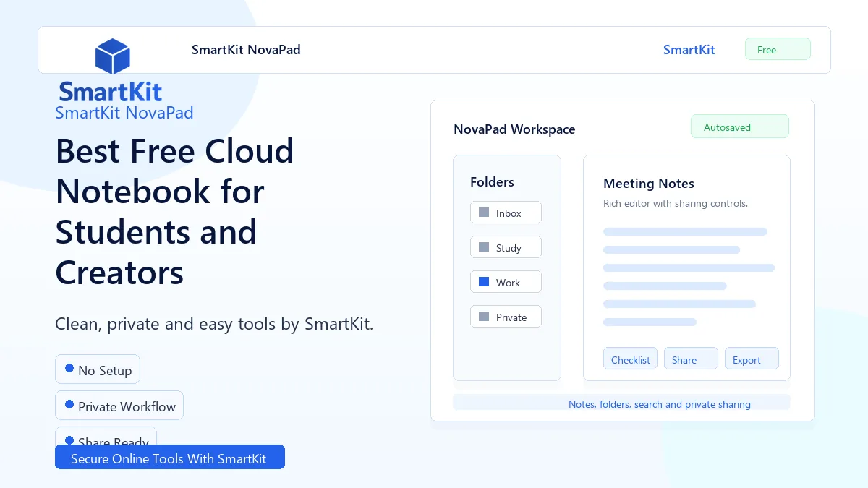Viewport: 868px width, 488px height.
Task: Open the Private folder
Action: [x=506, y=317]
